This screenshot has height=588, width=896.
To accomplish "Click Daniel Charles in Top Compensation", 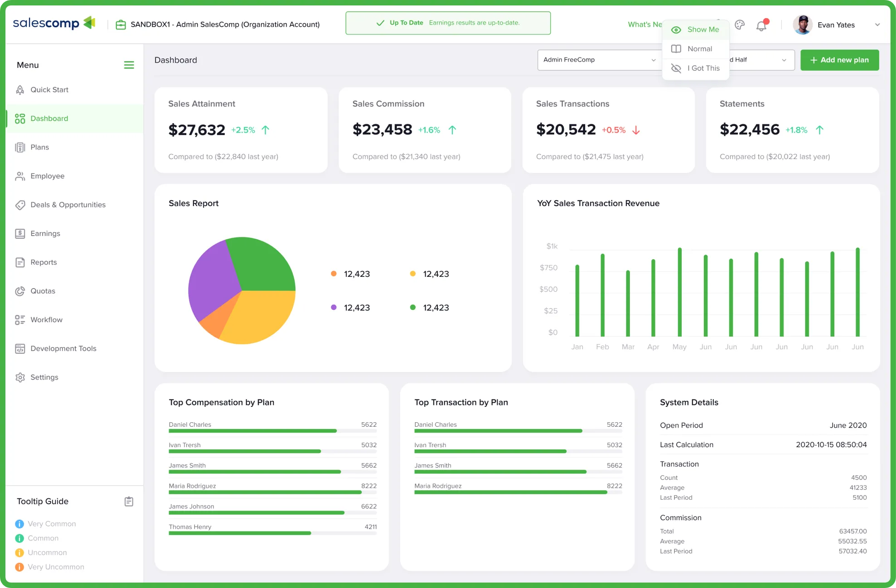I will pyautogui.click(x=190, y=424).
